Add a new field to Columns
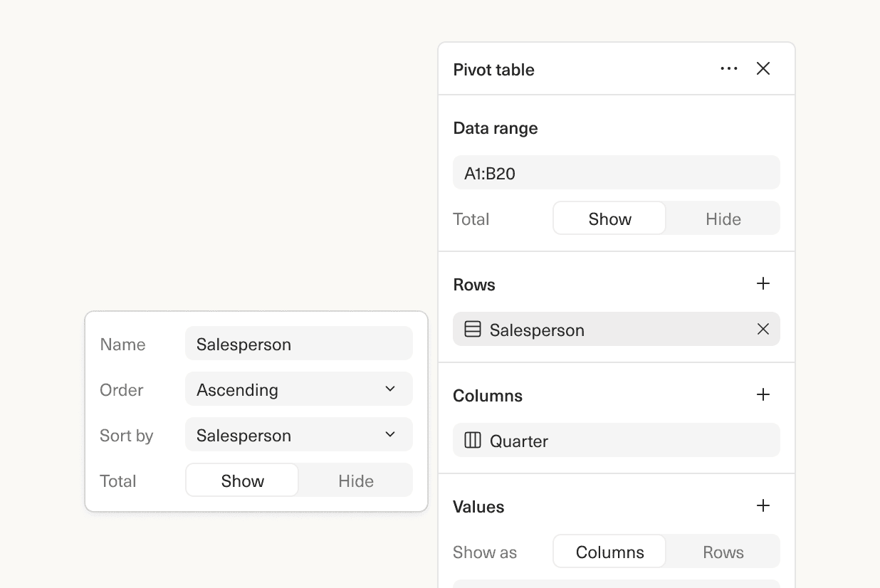 click(763, 394)
